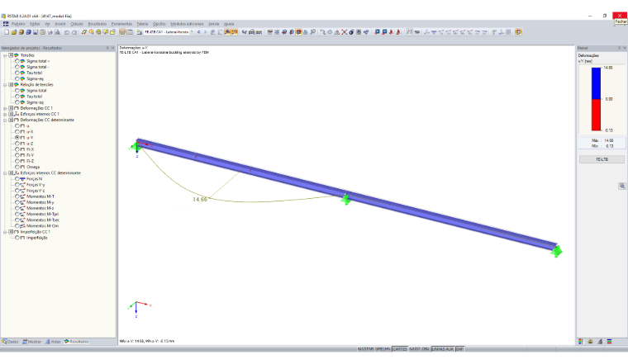The height and width of the screenshot is (364, 628).
Task: Open the Resultados menu
Action: point(98,24)
